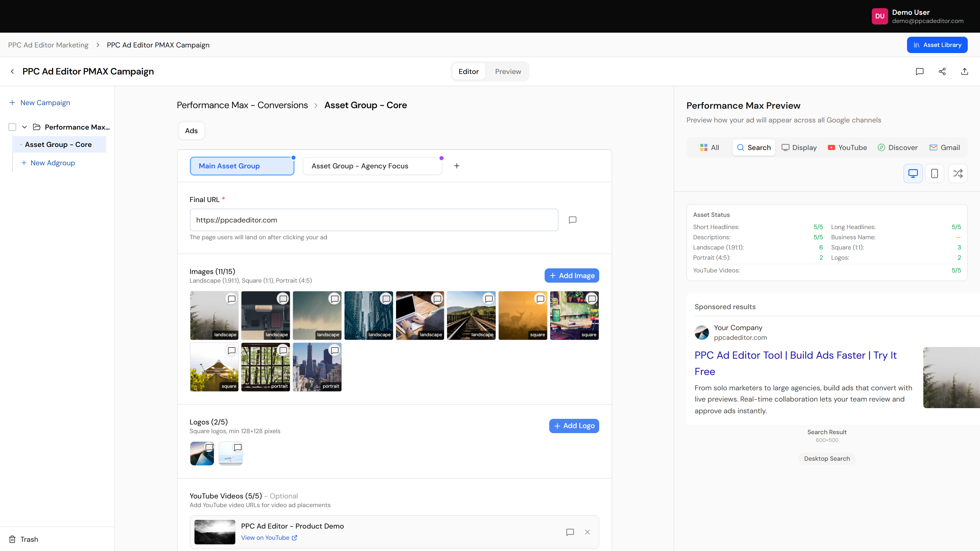Image resolution: width=980 pixels, height=551 pixels.
Task: Select the Display channel preview
Action: 799,147
